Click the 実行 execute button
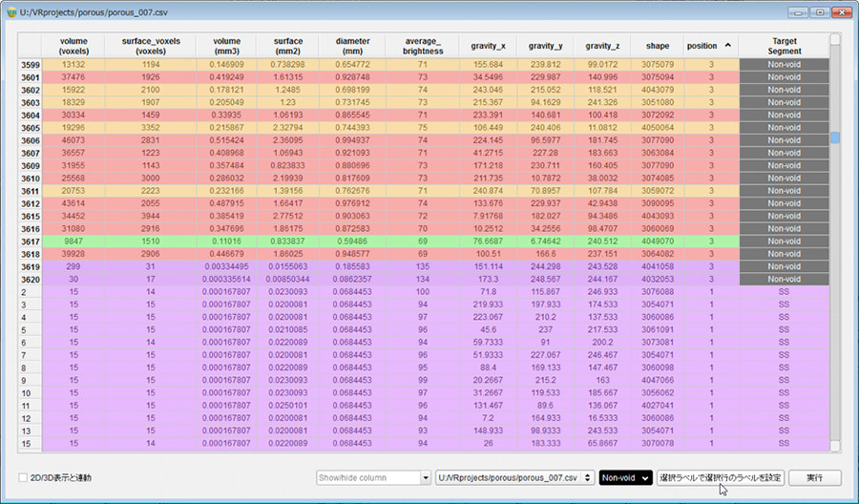The image size is (859, 504). (815, 477)
